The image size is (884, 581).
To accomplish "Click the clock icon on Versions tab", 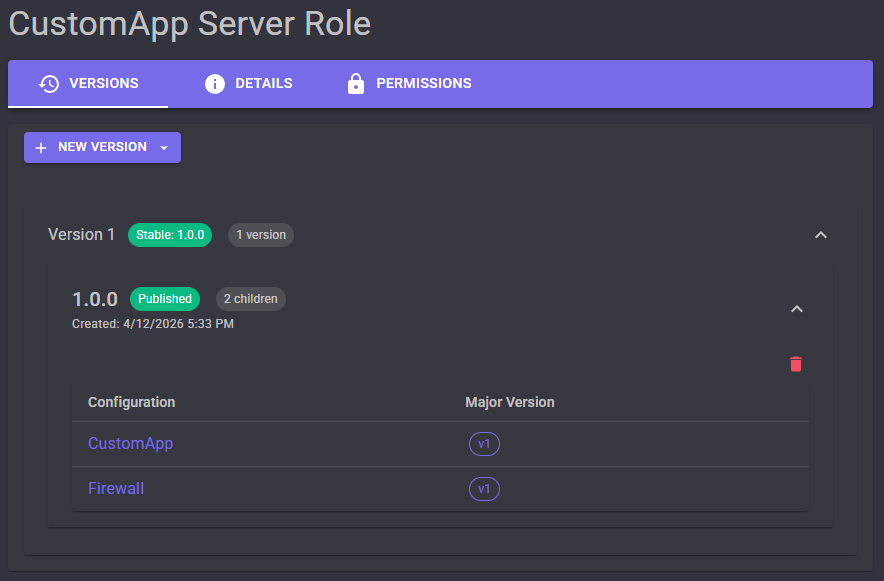I will click(48, 84).
